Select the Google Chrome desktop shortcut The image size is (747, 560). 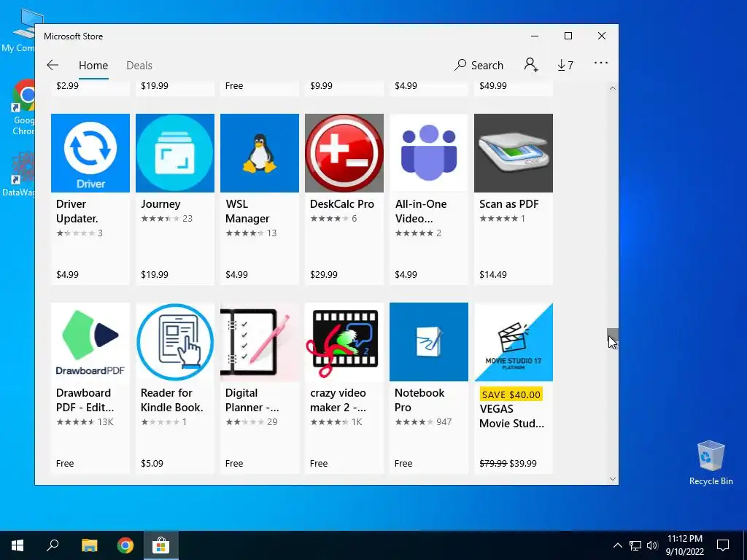[x=23, y=108]
